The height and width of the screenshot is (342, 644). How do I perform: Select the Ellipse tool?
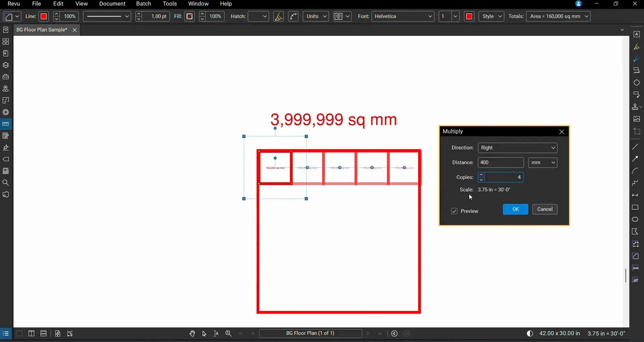point(635,219)
